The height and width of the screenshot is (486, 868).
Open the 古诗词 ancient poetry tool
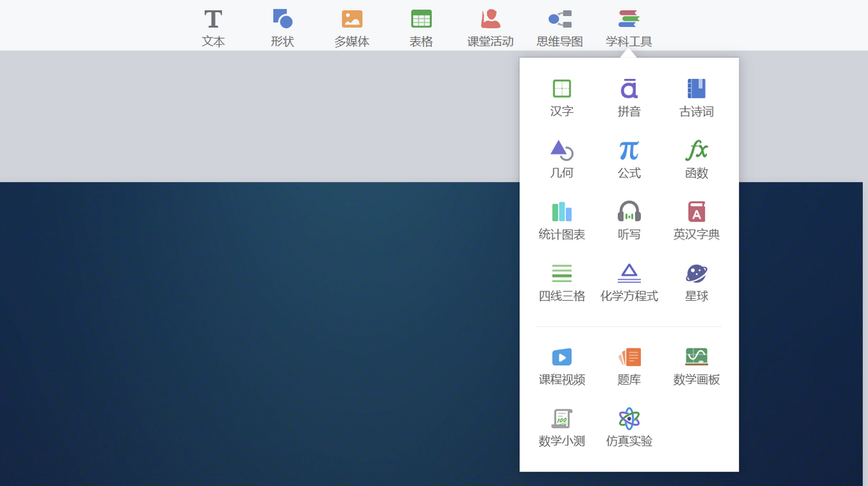[x=697, y=98]
